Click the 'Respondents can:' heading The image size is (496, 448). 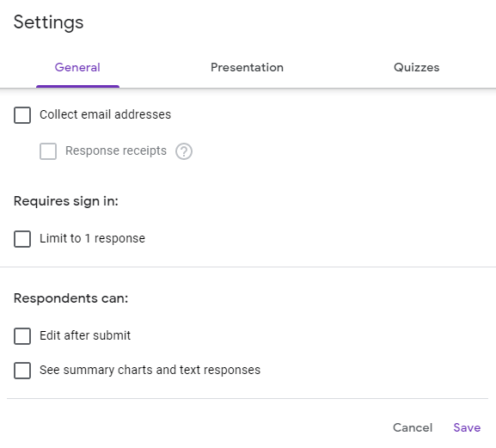pyautogui.click(x=70, y=298)
